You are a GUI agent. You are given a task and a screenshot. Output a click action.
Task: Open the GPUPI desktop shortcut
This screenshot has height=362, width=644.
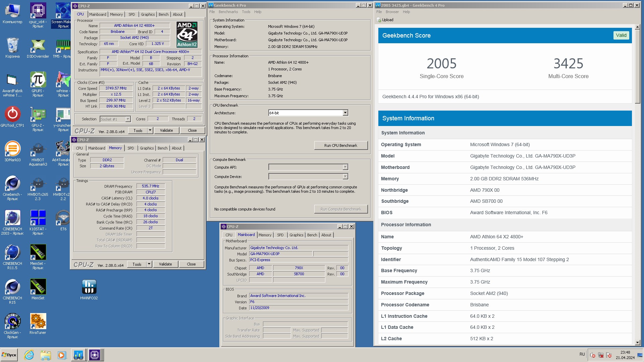38,84
